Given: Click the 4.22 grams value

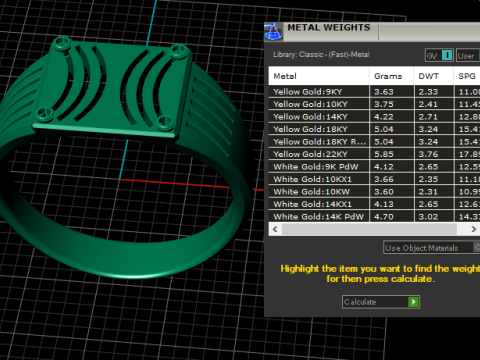Looking at the screenshot, I should click(x=384, y=117).
